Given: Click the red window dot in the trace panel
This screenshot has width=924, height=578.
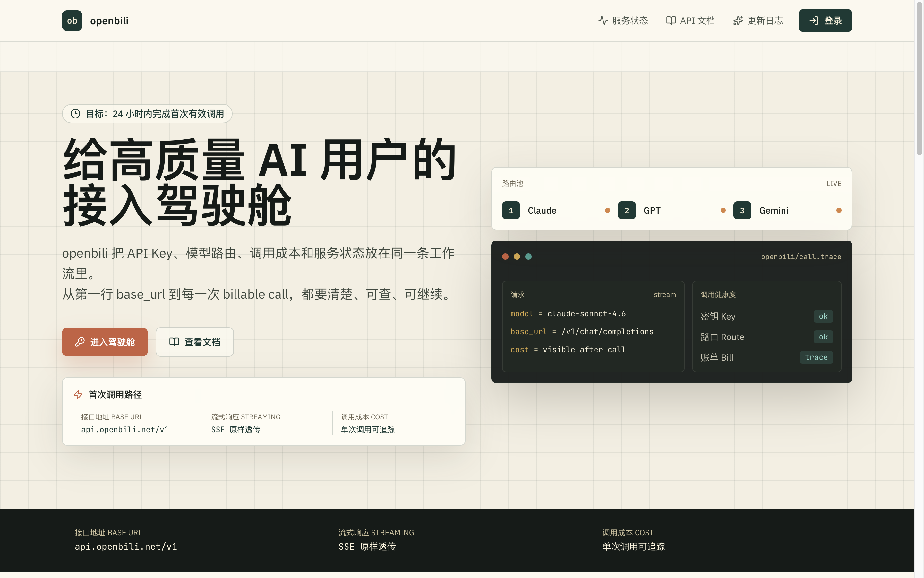Looking at the screenshot, I should pos(505,257).
